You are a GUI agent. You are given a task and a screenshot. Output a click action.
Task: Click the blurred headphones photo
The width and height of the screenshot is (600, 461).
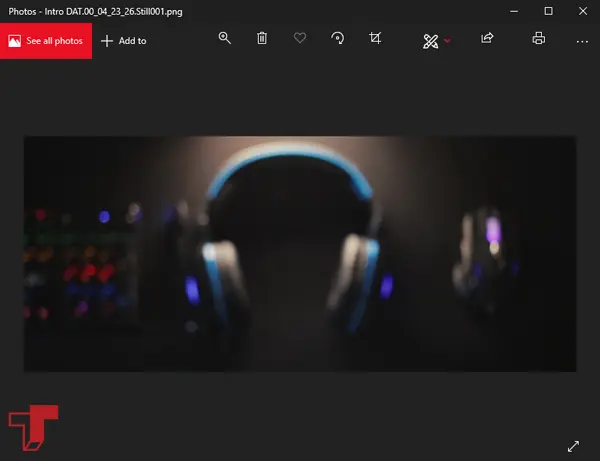coord(300,253)
